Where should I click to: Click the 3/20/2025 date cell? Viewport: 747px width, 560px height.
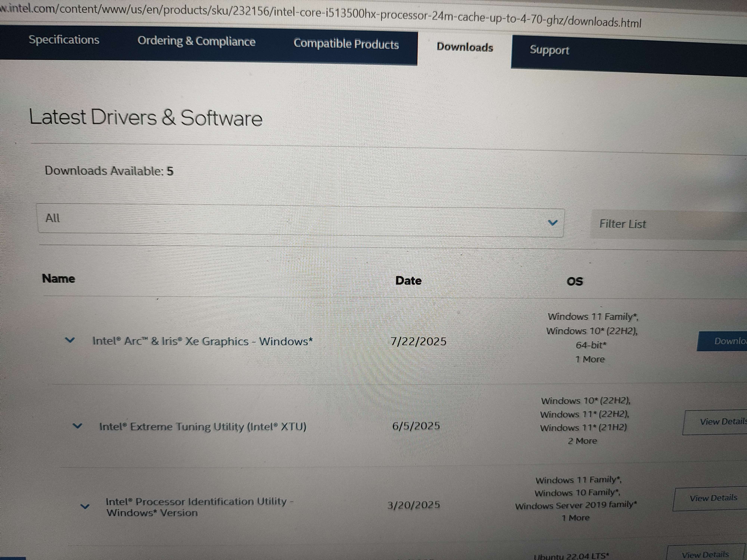point(414,505)
